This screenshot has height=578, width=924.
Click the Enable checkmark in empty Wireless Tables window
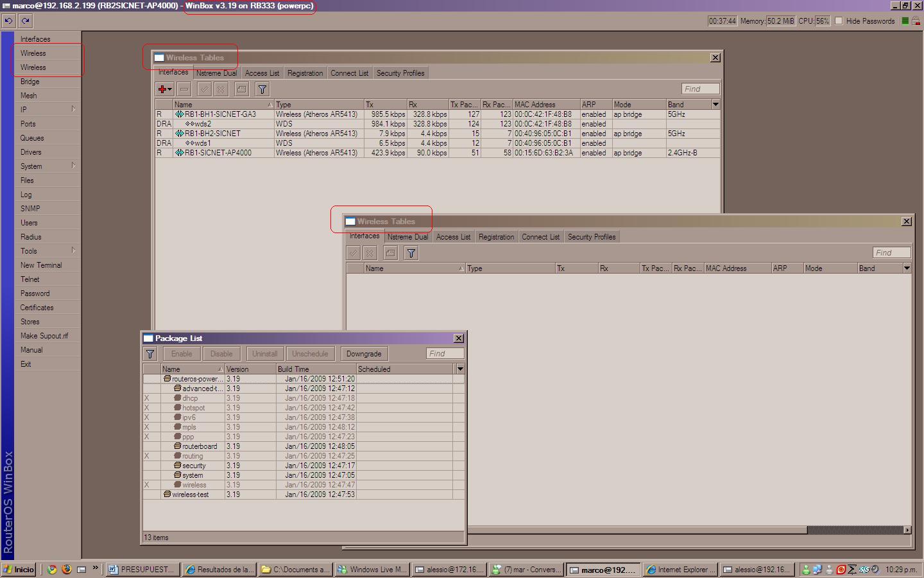[x=354, y=253]
